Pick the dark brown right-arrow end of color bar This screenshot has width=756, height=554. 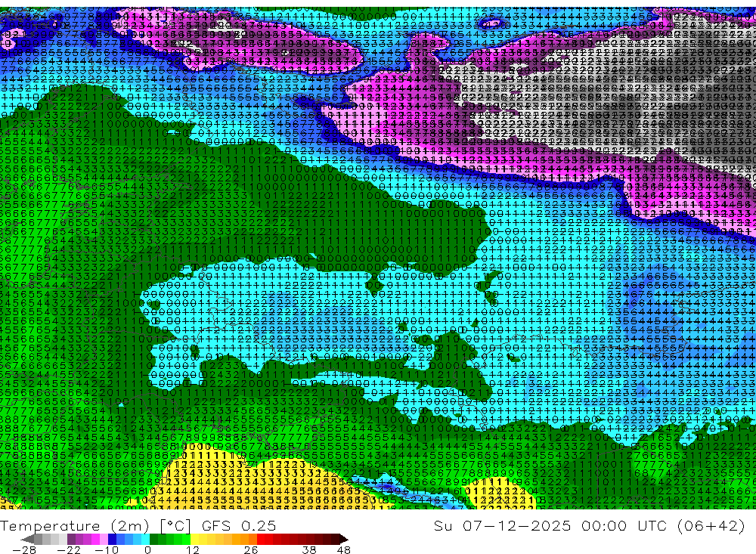(x=344, y=539)
